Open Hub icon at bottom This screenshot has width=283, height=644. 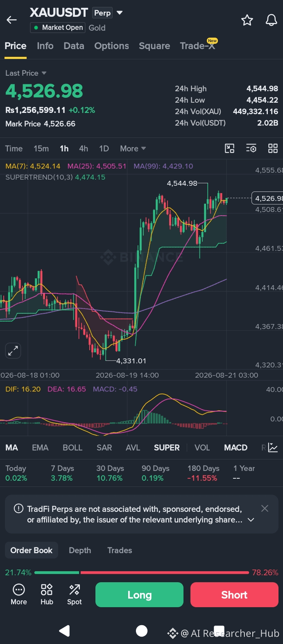(47, 595)
